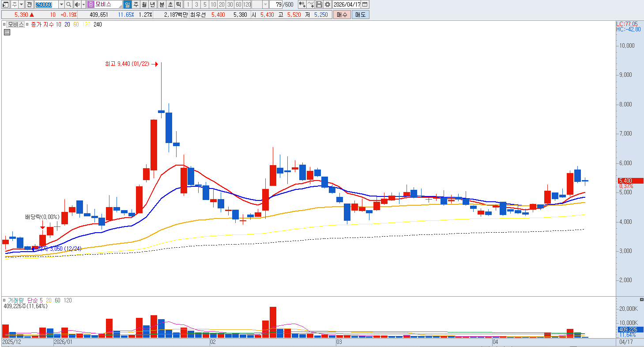
Task: Click the red 매수 buy button
Action: point(342,15)
